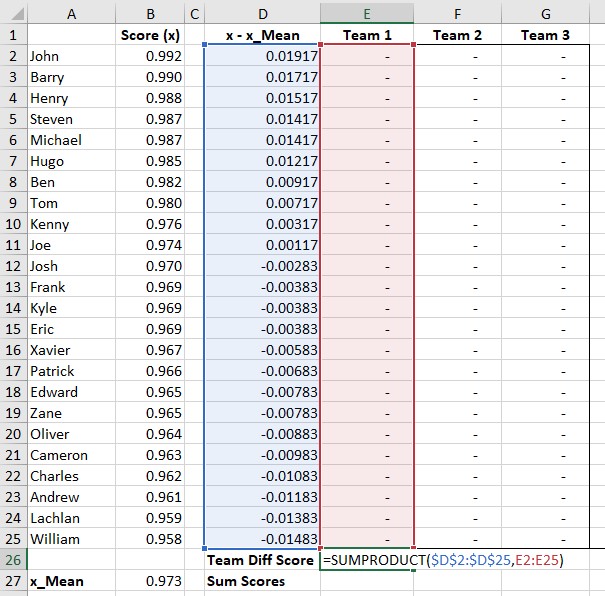Select the cell showing 0.01917
The width and height of the screenshot is (605, 596).
click(x=262, y=56)
